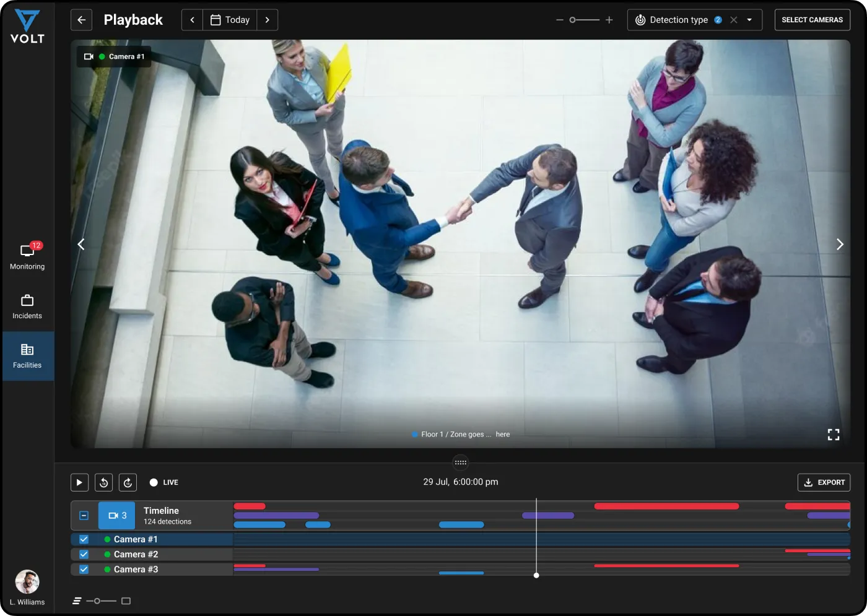Click the back arrow next to Playback

click(x=81, y=20)
